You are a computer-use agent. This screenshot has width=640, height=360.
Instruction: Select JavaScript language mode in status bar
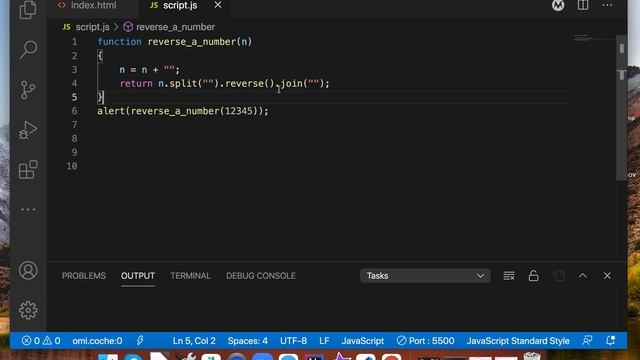pyautogui.click(x=362, y=341)
